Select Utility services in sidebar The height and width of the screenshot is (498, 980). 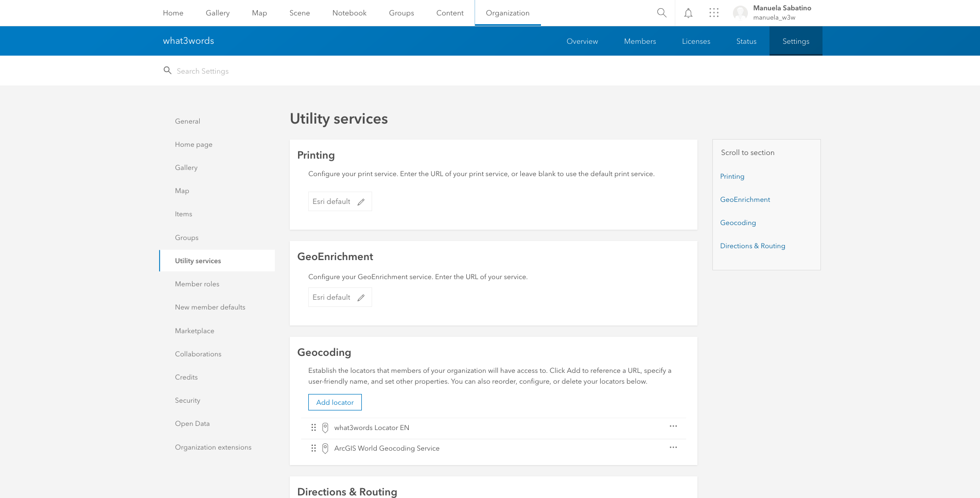coord(217,261)
